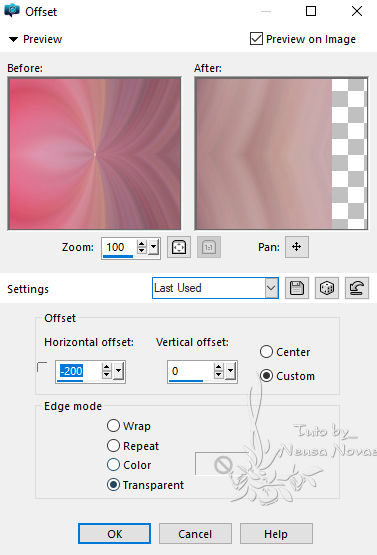Randomize parameters with the dice icon

pos(327,288)
